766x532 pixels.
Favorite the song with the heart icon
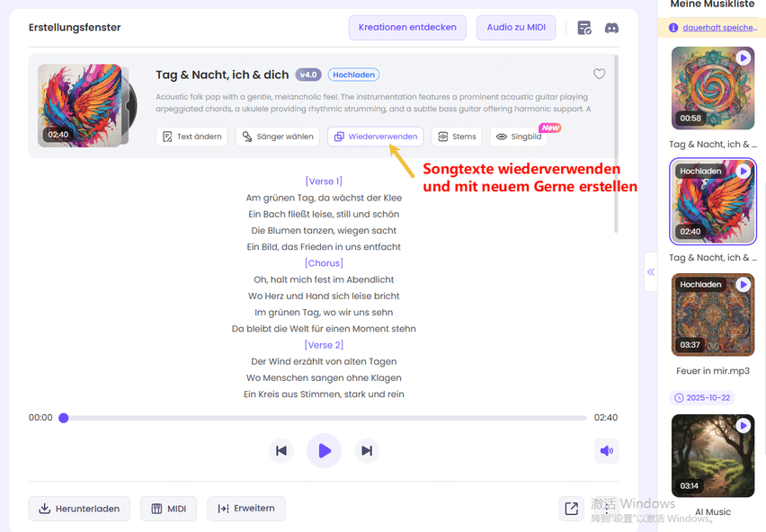click(x=599, y=74)
